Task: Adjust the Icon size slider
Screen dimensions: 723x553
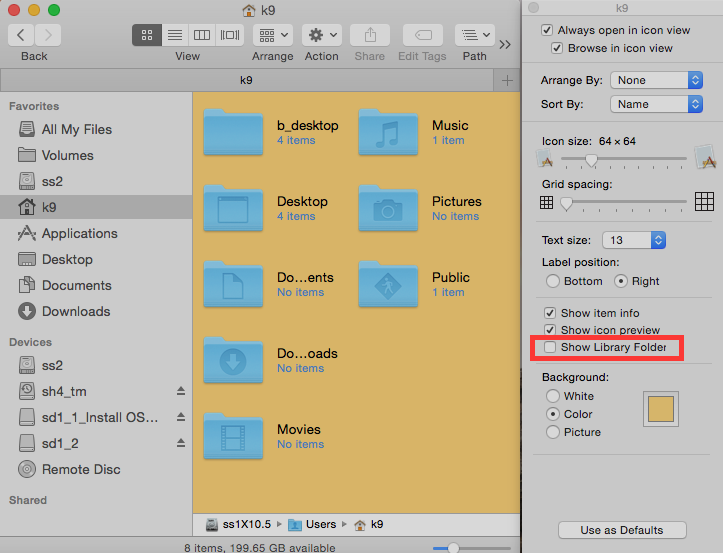Action: coord(591,160)
